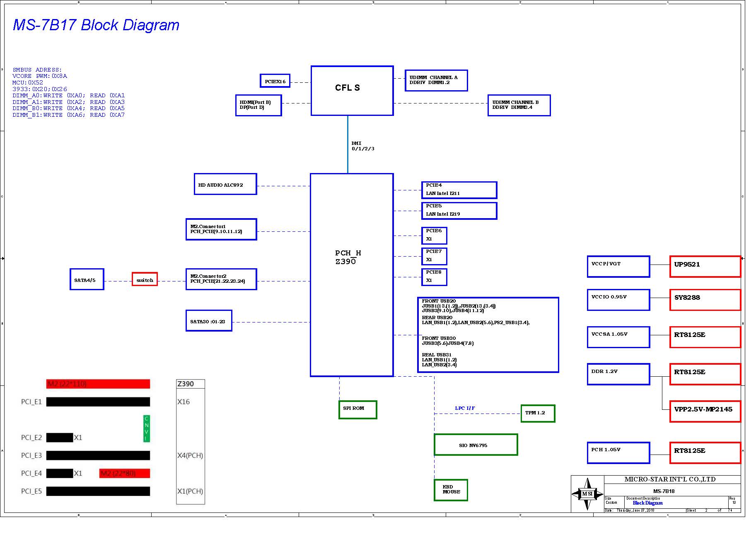This screenshot has width=756, height=534.
Task: Click the green CNVI marker
Action: pos(146,428)
